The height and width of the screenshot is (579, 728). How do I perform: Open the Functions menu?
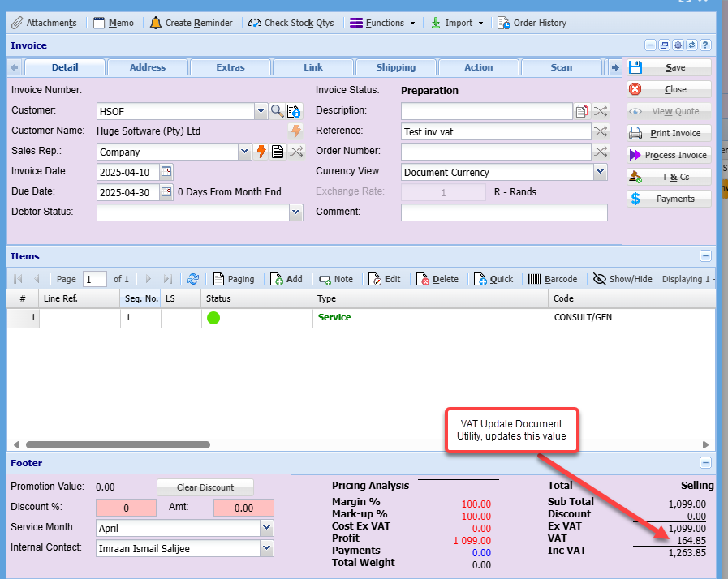pos(383,23)
